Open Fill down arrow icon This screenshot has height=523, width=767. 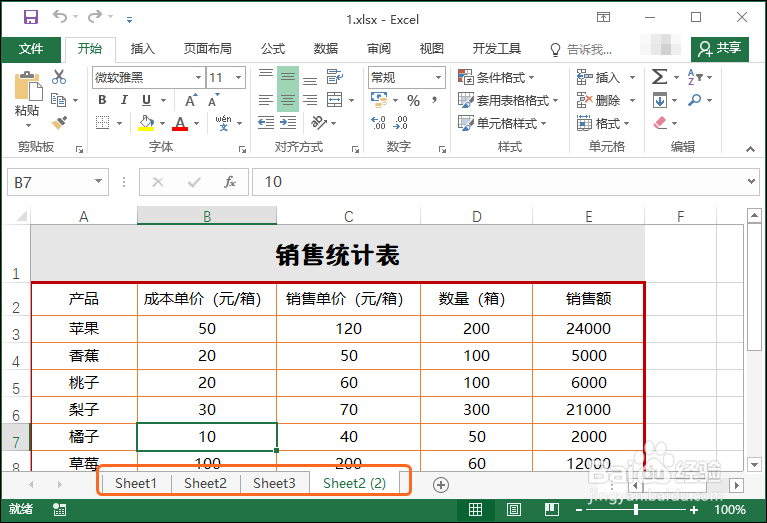tap(659, 100)
